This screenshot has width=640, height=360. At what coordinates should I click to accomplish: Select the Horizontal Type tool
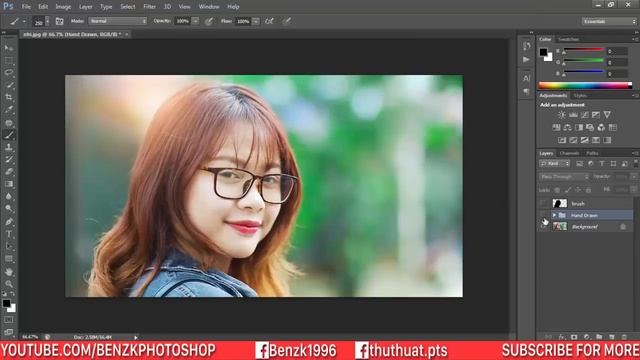coord(9,234)
